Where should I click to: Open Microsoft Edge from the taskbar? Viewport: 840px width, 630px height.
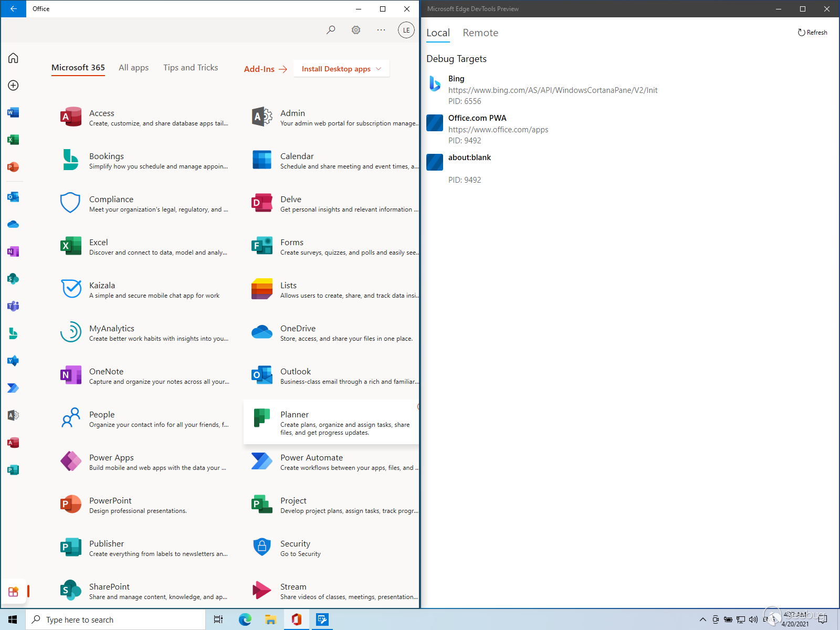click(245, 619)
